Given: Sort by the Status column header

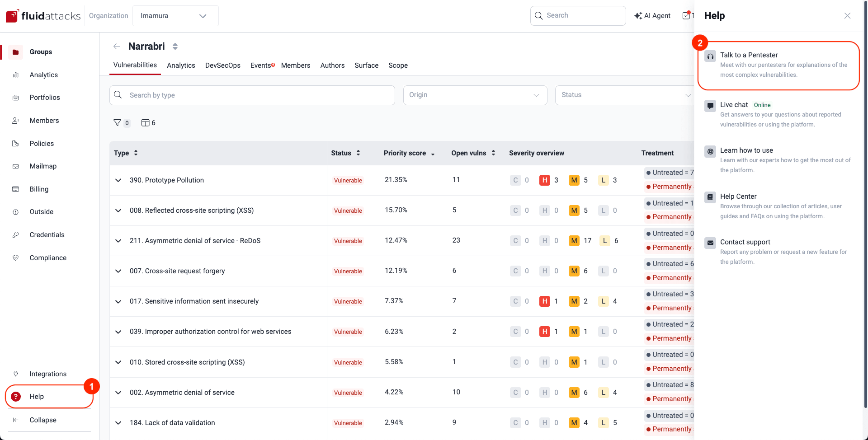Looking at the screenshot, I should tap(345, 153).
